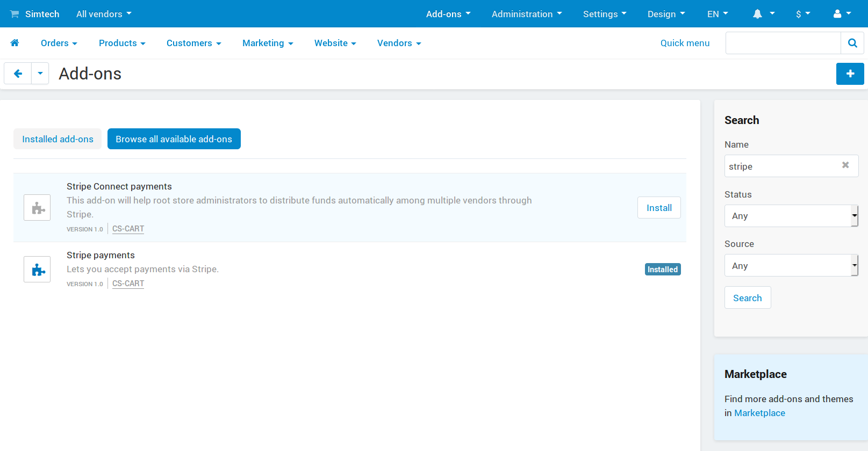Click the magnifier search icon button
This screenshot has width=868, height=451.
tap(852, 43)
